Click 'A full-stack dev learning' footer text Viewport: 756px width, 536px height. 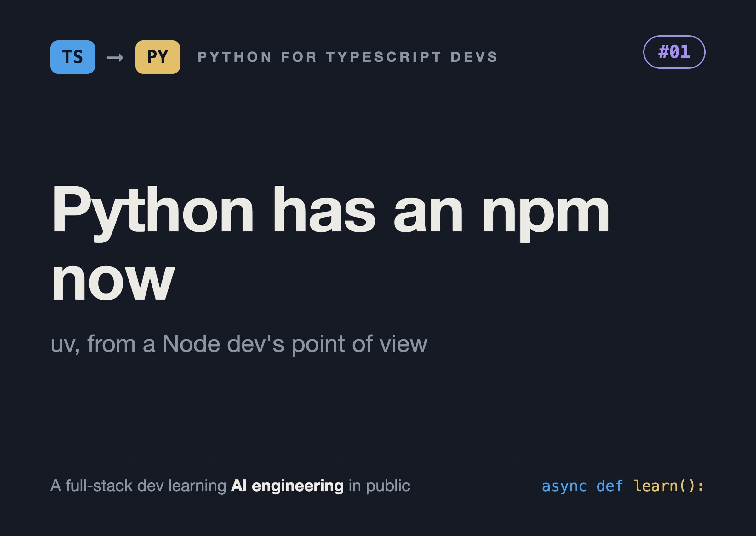[x=138, y=486]
